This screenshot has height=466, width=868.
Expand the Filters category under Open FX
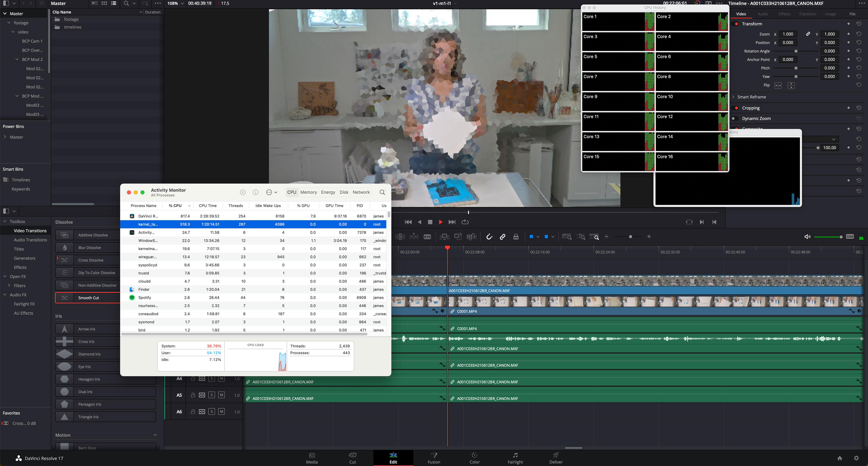pyautogui.click(x=9, y=285)
